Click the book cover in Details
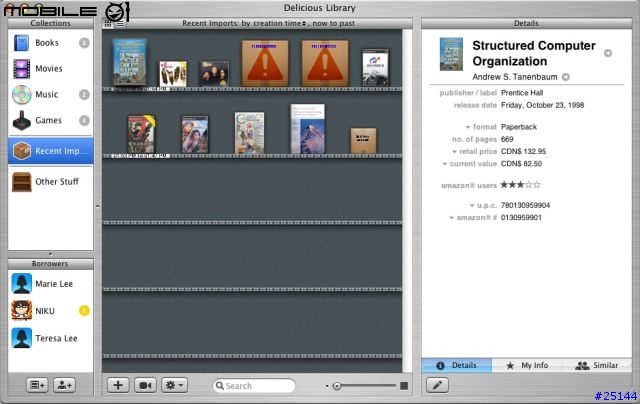Viewport: 640px width, 404px height. tap(451, 54)
